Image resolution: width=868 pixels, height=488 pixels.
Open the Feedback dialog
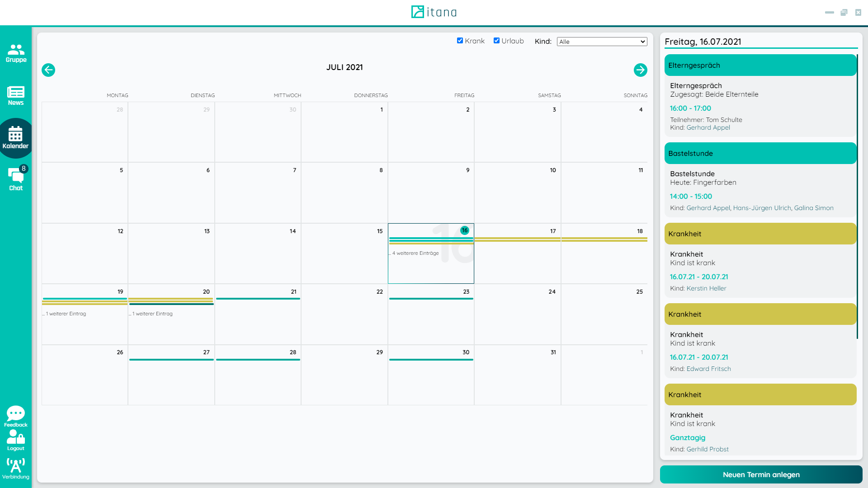coord(16,416)
